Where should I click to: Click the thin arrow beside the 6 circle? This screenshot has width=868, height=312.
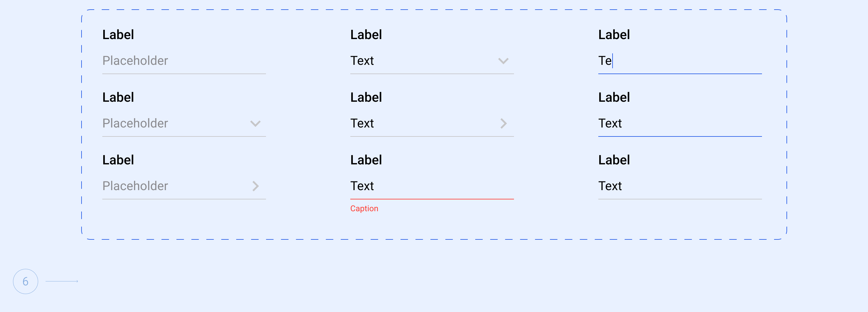pos(62,281)
